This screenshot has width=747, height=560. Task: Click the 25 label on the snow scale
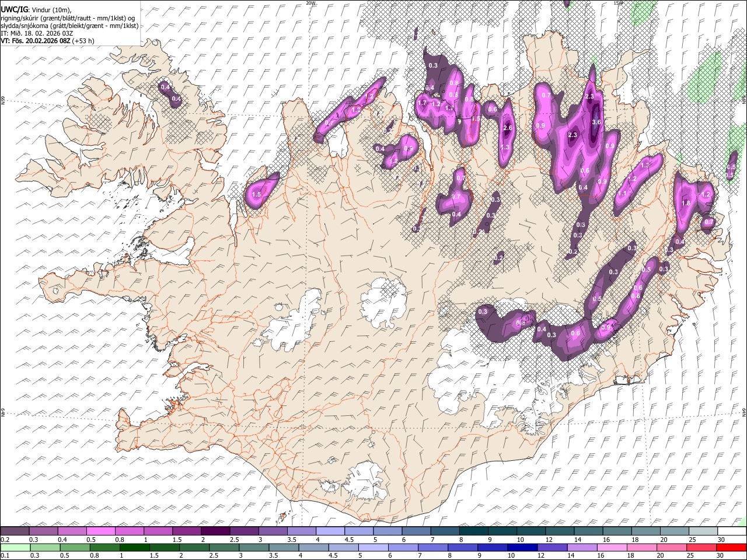pos(693,540)
